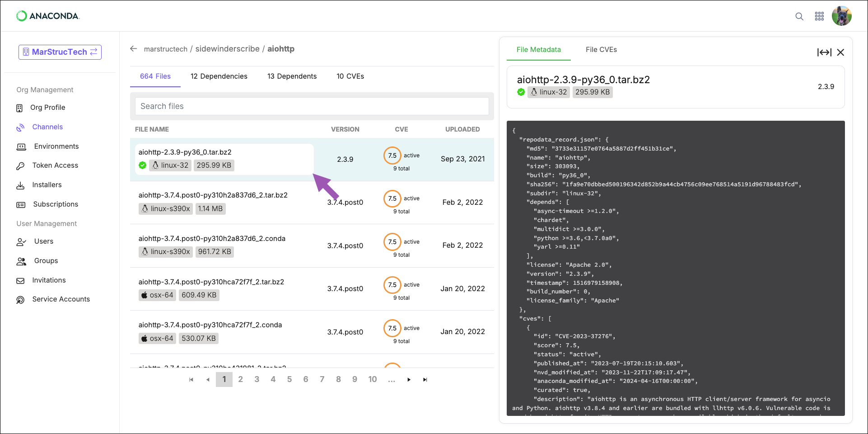The image size is (868, 434).
Task: Open Channels page
Action: 47,127
